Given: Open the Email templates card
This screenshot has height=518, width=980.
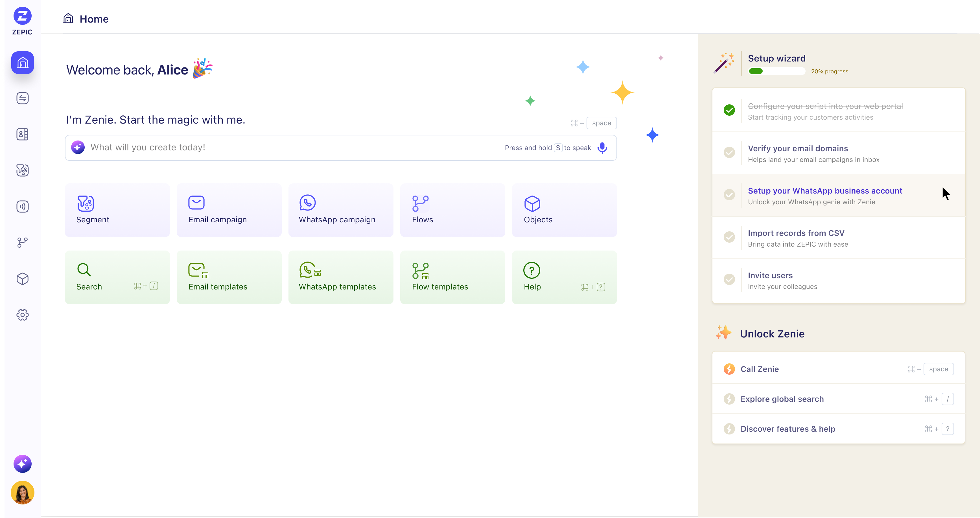Looking at the screenshot, I should (x=229, y=277).
